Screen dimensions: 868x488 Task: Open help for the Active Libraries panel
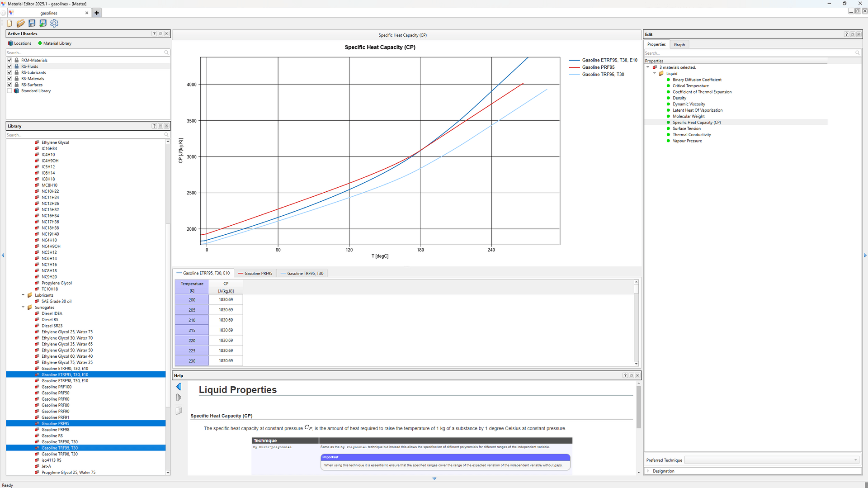[154, 33]
